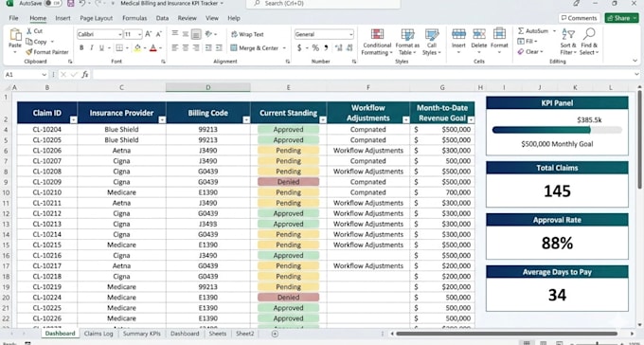The image size is (644, 345).
Task: Apply the yellow Fill Color
Action: pos(137,47)
